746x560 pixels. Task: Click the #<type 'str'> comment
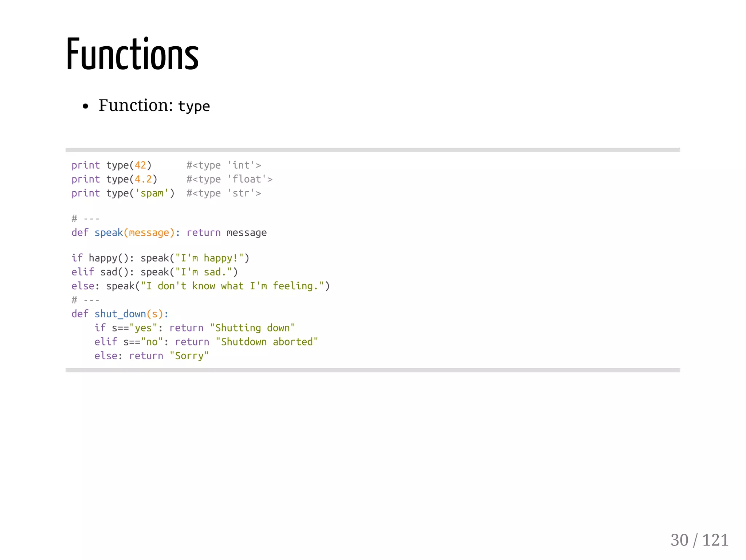pos(224,193)
